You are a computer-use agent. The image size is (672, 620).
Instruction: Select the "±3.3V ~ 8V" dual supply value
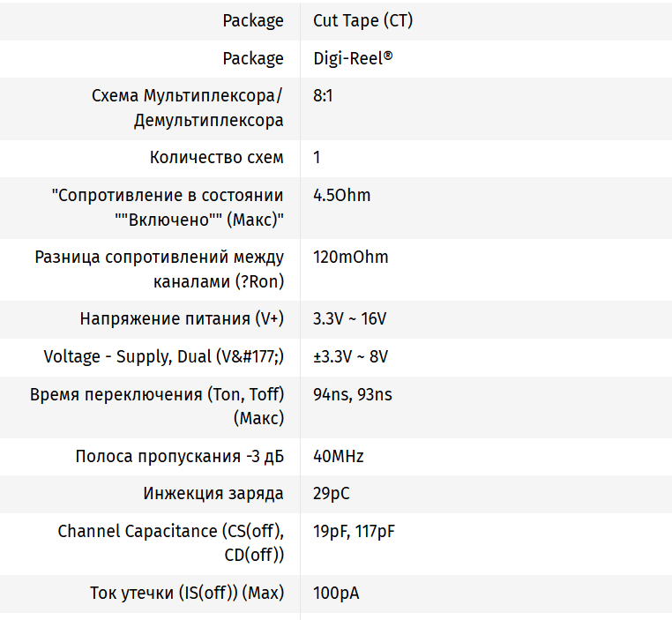(350, 356)
